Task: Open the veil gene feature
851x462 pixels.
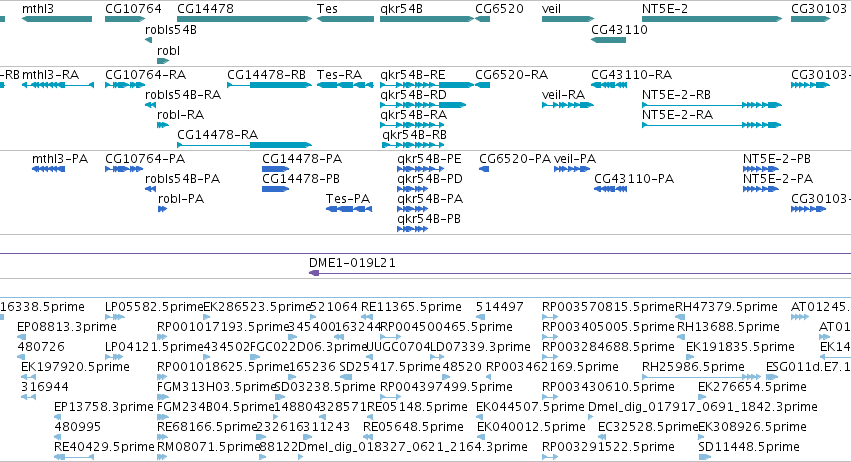Action: tap(568, 19)
